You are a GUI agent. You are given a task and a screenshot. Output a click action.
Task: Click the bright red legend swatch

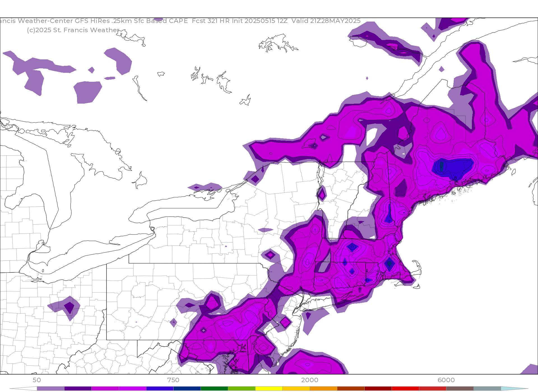click(405, 389)
